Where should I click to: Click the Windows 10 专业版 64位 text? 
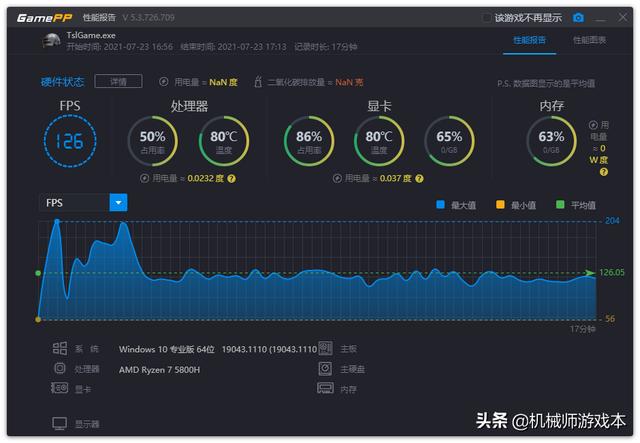click(167, 350)
